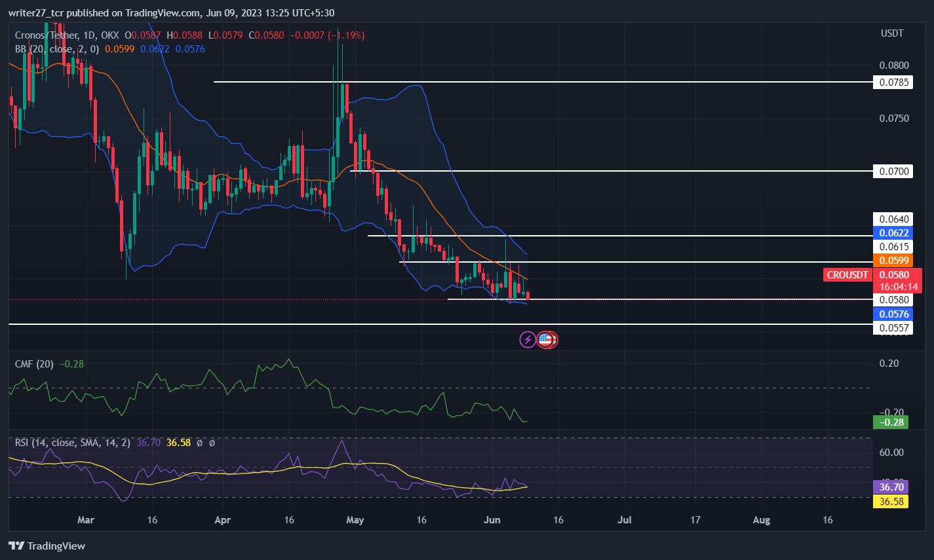Click the 0.0640 price label
The height and width of the screenshot is (560, 934).
(893, 219)
